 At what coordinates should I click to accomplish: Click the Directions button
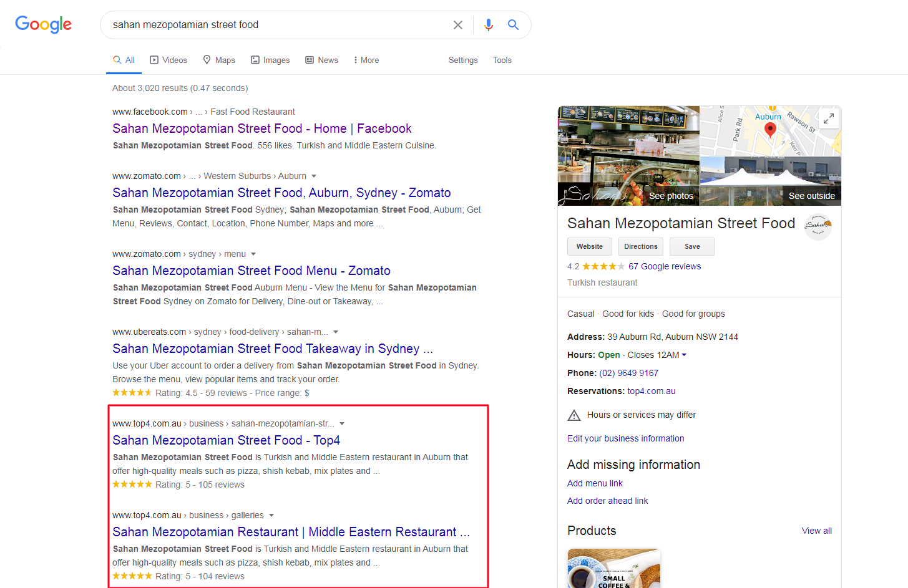point(640,247)
